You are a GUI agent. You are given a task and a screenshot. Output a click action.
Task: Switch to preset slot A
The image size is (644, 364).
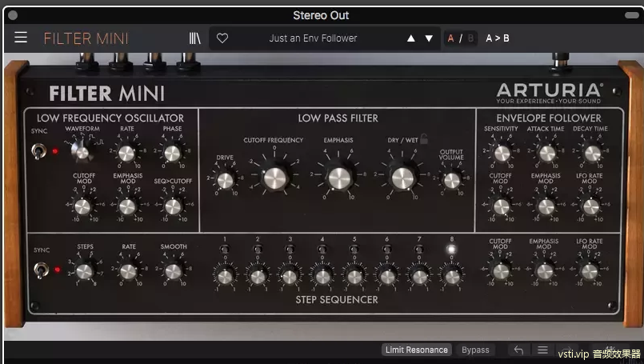pos(450,38)
